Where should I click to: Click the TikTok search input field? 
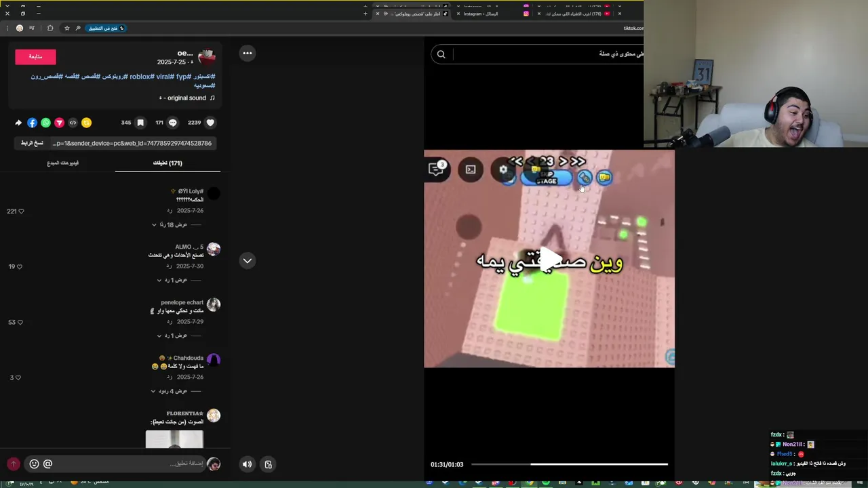coord(548,54)
